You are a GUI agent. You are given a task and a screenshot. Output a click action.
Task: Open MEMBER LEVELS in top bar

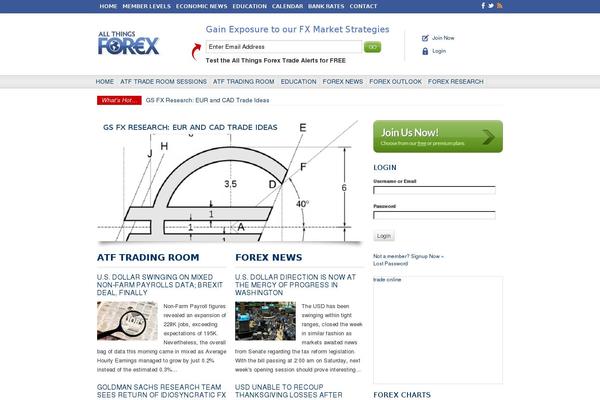click(147, 6)
